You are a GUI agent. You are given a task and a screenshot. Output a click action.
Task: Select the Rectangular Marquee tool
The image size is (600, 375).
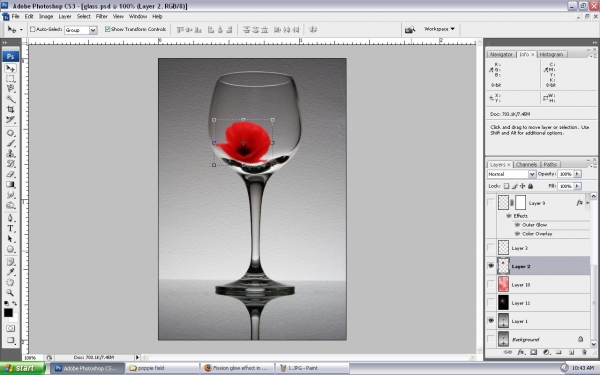10,79
